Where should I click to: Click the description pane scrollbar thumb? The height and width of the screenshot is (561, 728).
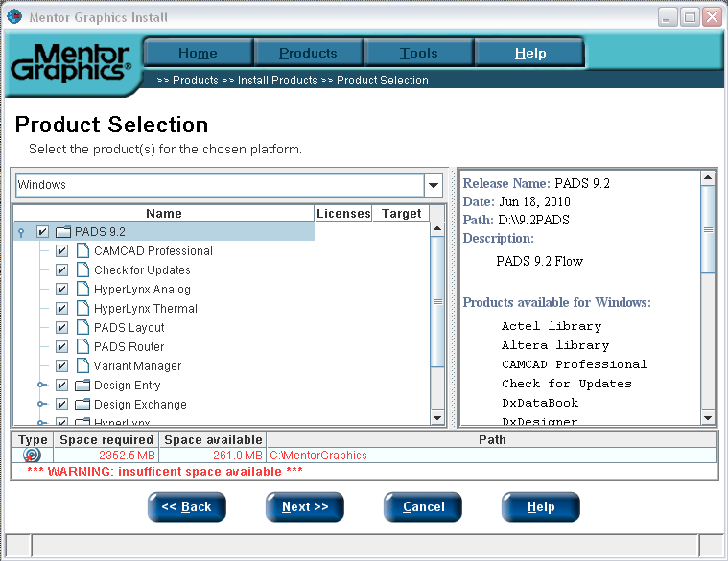point(708,230)
